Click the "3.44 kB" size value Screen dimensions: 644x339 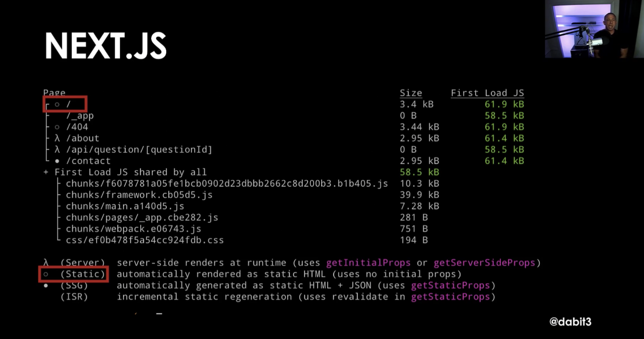[419, 127]
